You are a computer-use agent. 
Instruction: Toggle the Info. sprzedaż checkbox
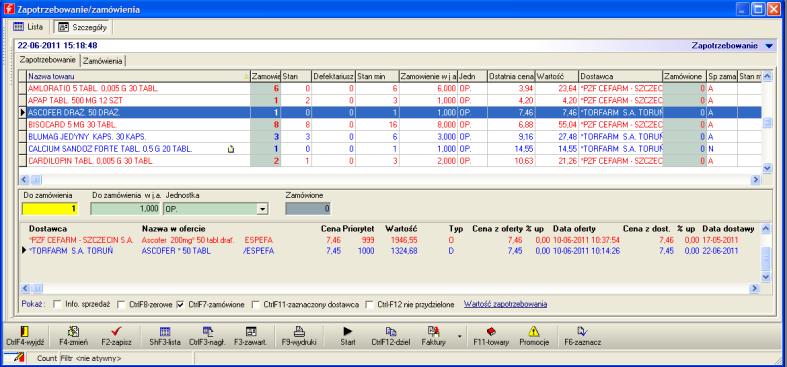tap(57, 304)
